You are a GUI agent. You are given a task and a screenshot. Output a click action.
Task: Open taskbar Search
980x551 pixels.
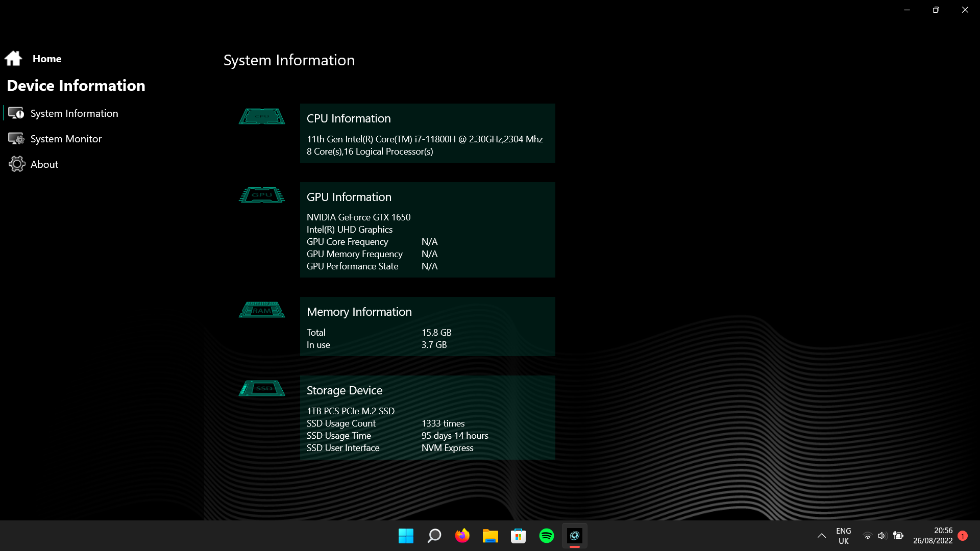point(434,536)
